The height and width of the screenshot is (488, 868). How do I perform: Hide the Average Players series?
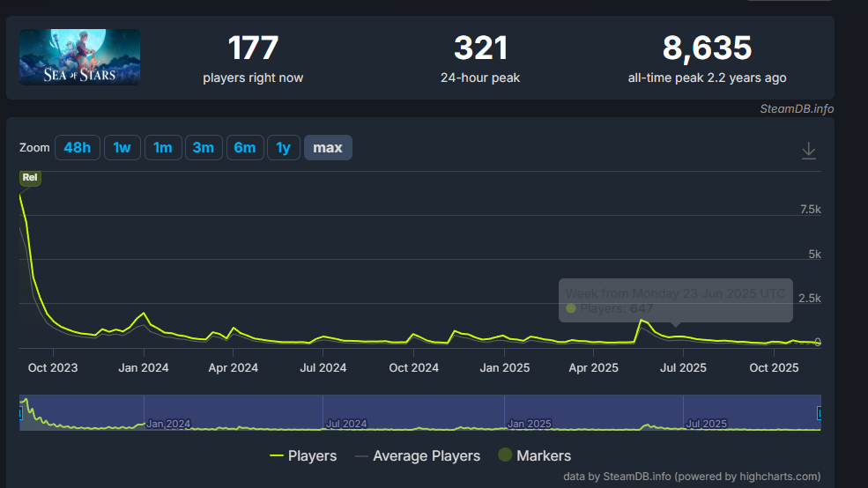(x=417, y=455)
